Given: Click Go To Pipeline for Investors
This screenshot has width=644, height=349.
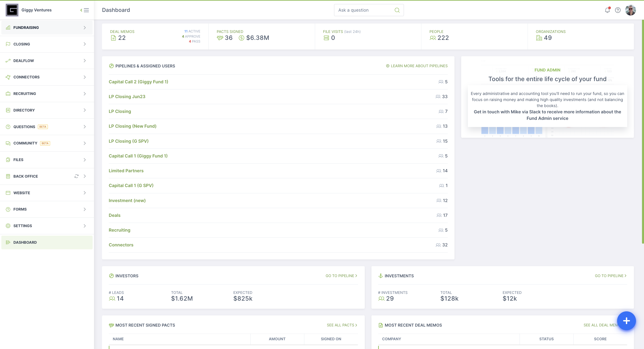Looking at the screenshot, I should click(x=341, y=276).
